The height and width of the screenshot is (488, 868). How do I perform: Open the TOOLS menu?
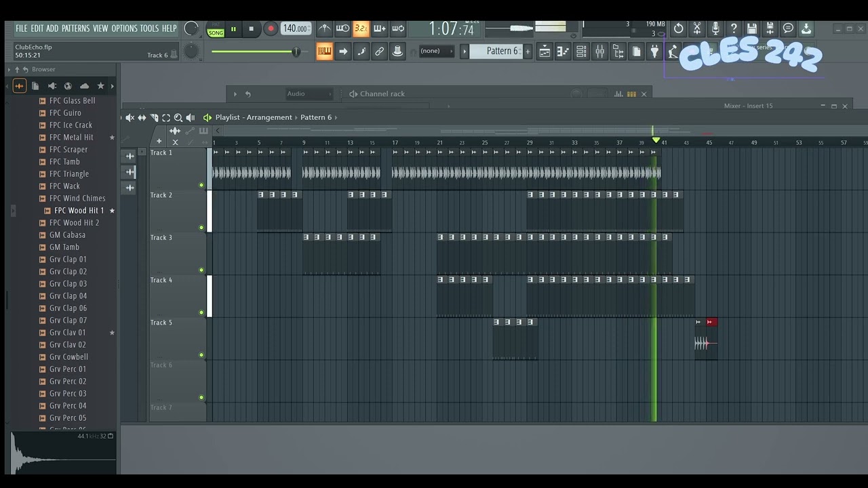coord(149,28)
